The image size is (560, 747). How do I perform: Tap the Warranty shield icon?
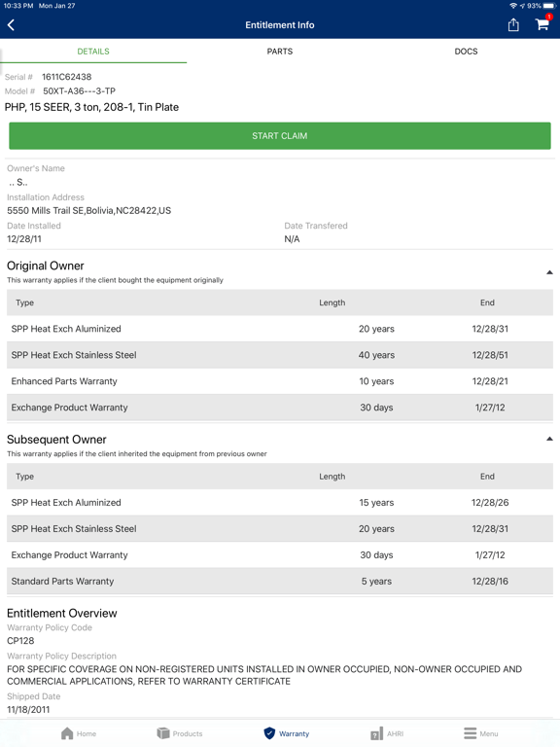click(x=269, y=733)
